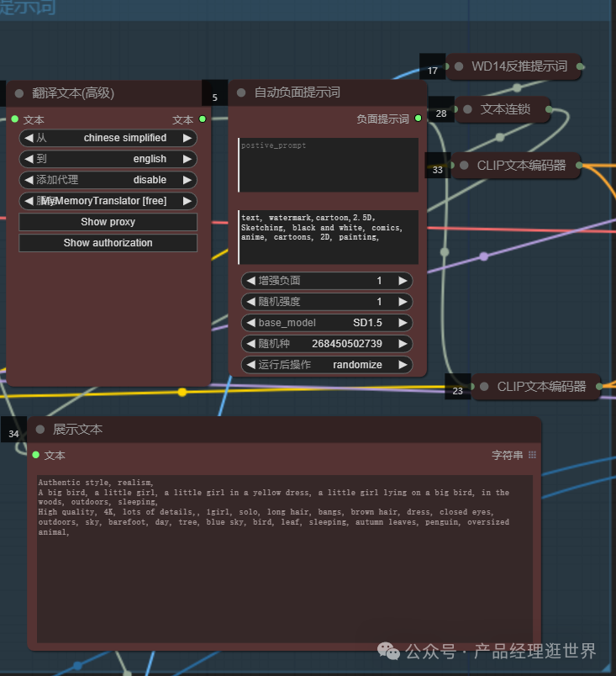The height and width of the screenshot is (676, 616).
Task: Increase the 随机种 seed with right arrow
Action: [x=403, y=344]
